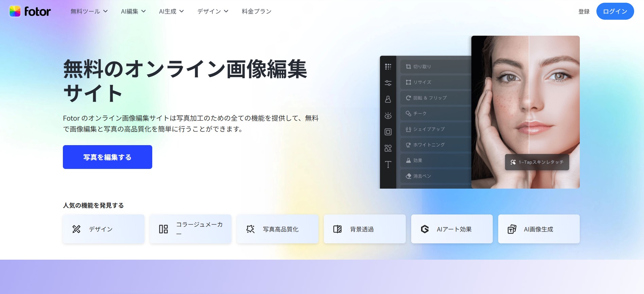Click the 1-Tapスキンレタッチ badge
The width and height of the screenshot is (644, 294).
click(537, 162)
